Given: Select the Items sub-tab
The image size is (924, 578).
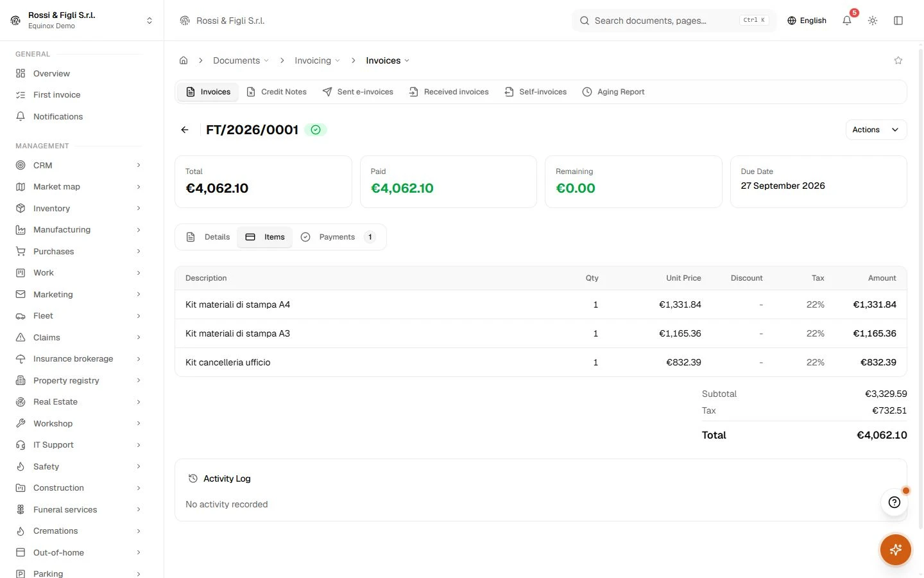Looking at the screenshot, I should [x=265, y=237].
